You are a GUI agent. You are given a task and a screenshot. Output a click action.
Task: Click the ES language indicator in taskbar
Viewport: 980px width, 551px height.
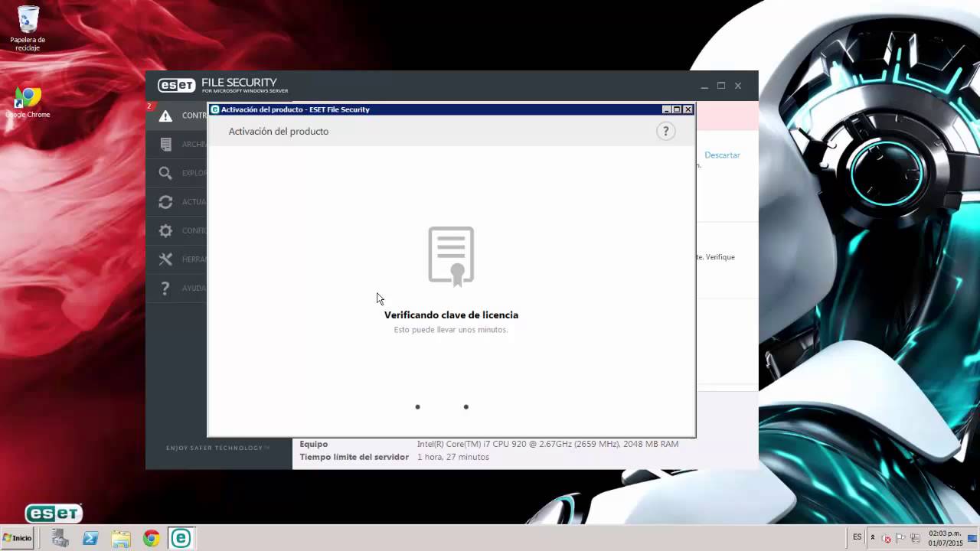point(857,537)
